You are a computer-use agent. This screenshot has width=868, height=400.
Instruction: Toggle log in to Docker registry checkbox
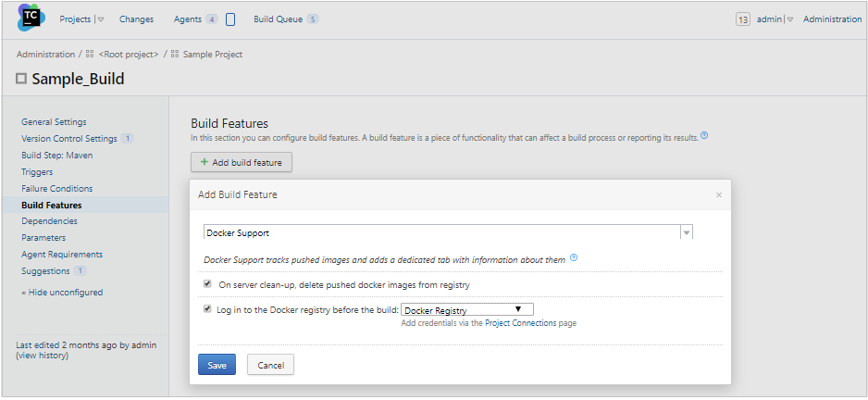(x=207, y=309)
